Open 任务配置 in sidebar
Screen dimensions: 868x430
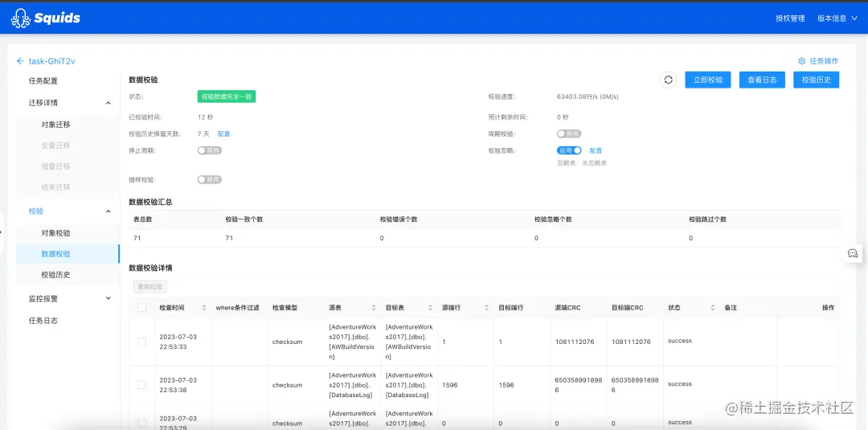point(43,81)
